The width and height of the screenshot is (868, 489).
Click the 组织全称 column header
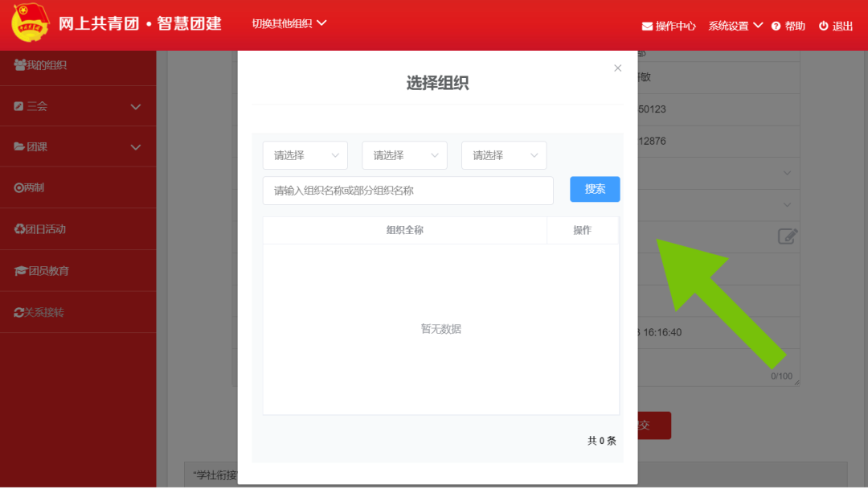404,230
